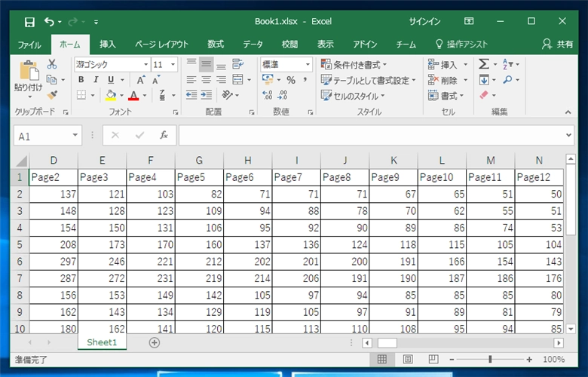This screenshot has height=377, width=588.
Task: Open the font name 游ゴシック dropdown
Action: 146,65
